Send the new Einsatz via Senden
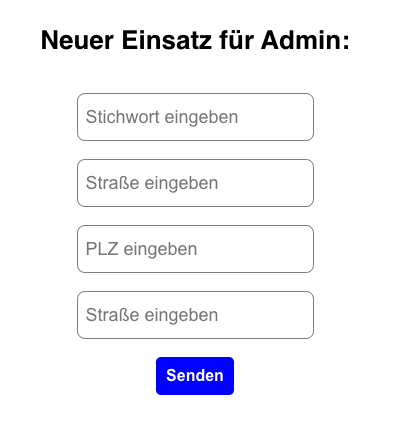399x425 pixels. [195, 376]
